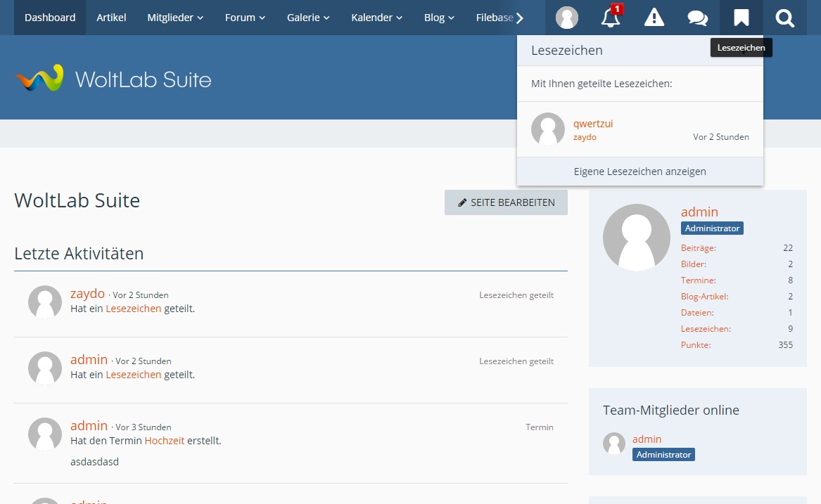The width and height of the screenshot is (821, 504).
Task: Open the user avatar menu in the top bar
Action: (567, 18)
